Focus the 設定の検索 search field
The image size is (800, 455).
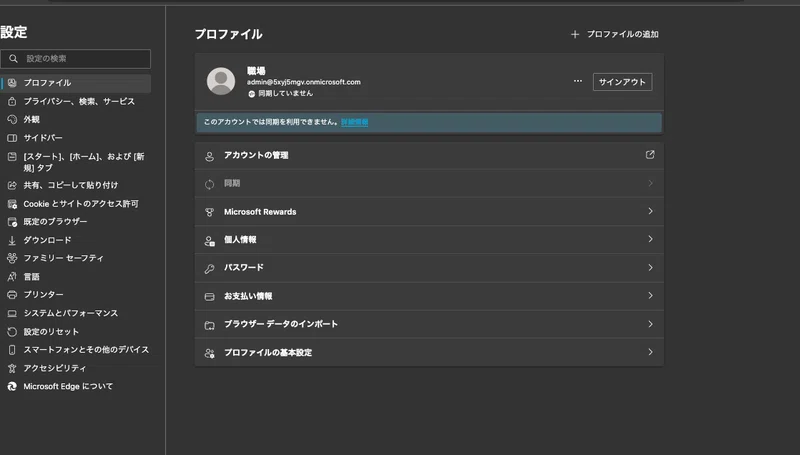pyautogui.click(x=76, y=59)
